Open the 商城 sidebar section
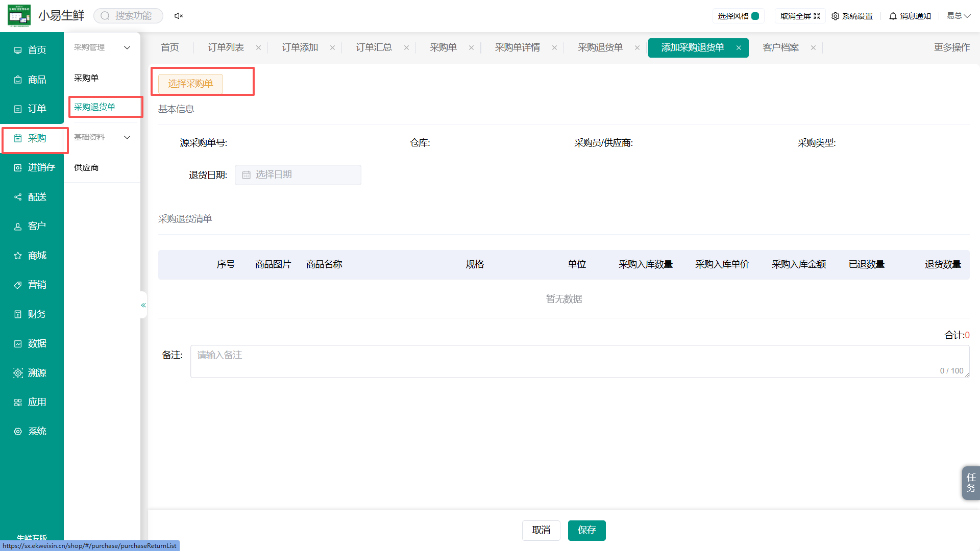Screen dimensions: 980x551 coord(31,256)
